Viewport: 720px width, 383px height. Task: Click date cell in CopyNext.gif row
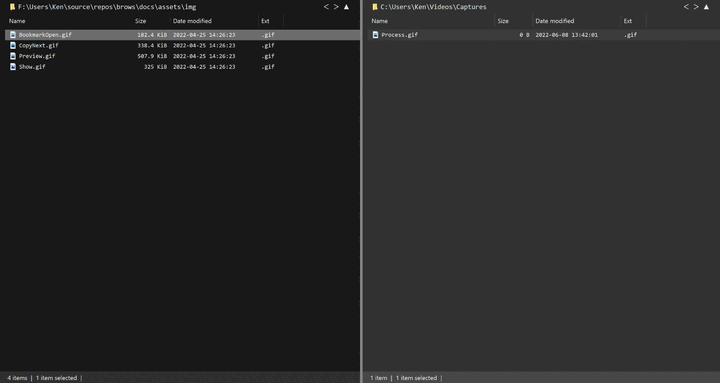click(204, 45)
